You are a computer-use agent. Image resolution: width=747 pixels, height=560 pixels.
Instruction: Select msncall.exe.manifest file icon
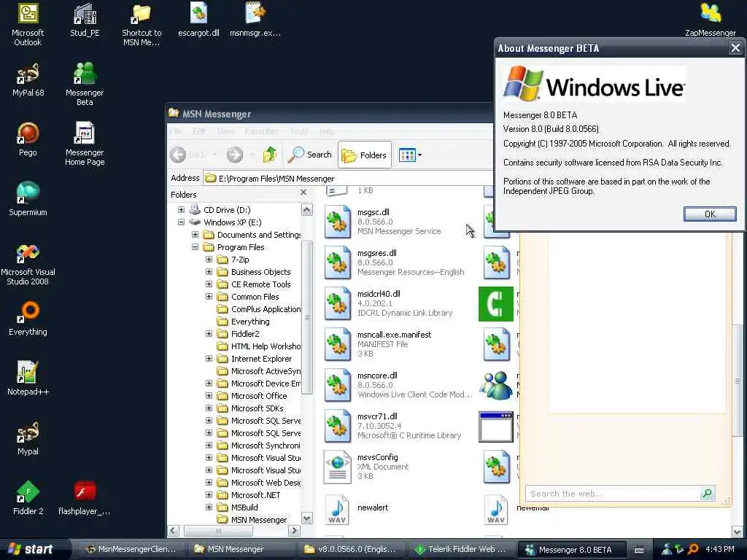coord(337,344)
